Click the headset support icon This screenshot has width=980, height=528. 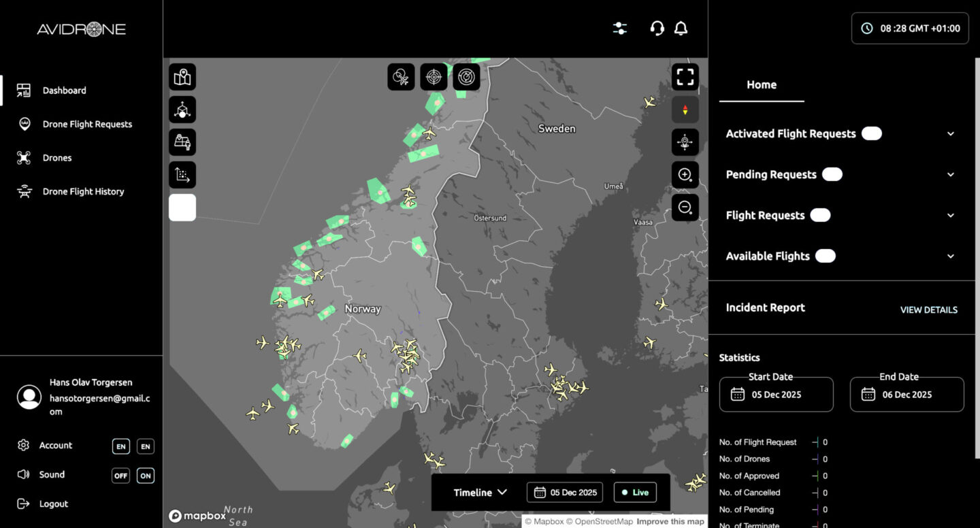657,29
